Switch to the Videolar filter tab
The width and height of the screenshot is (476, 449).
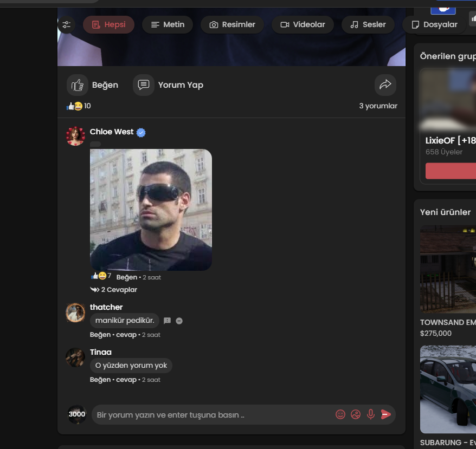pyautogui.click(x=303, y=24)
